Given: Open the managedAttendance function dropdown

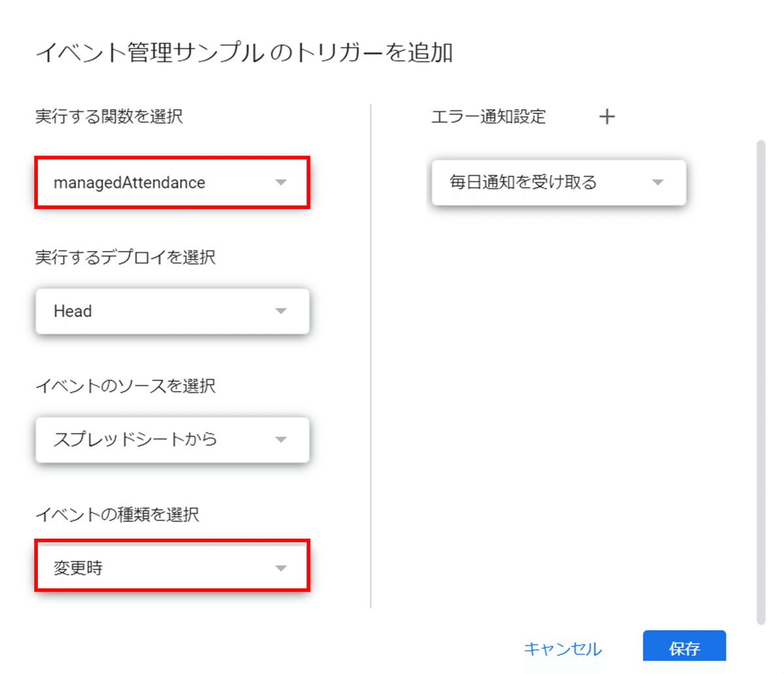Looking at the screenshot, I should click(x=172, y=182).
